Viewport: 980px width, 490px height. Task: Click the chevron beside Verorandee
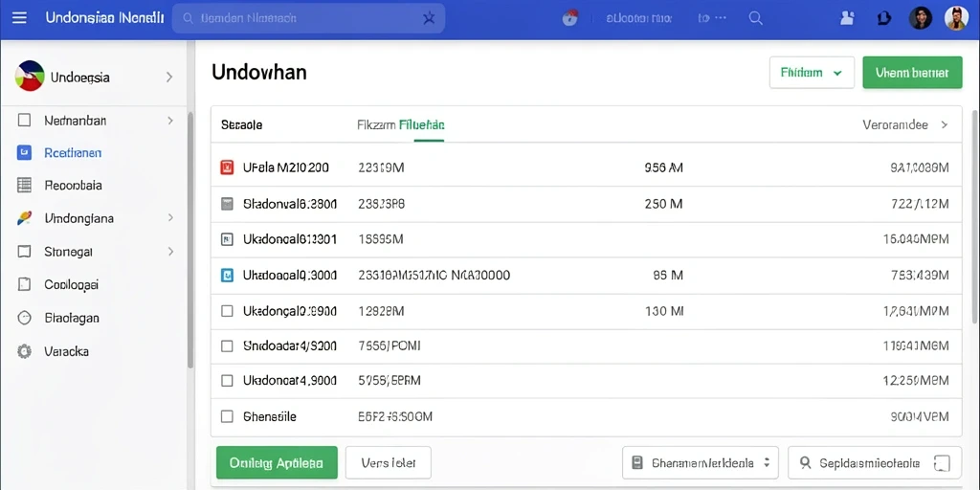(945, 124)
